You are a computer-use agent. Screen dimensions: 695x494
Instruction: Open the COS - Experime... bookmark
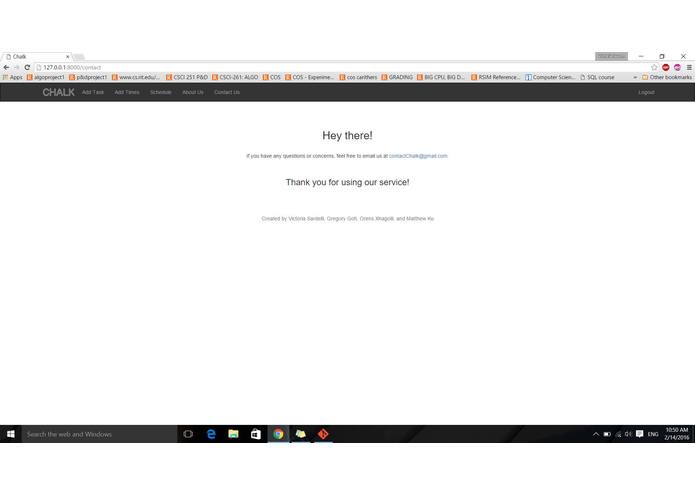[309, 77]
